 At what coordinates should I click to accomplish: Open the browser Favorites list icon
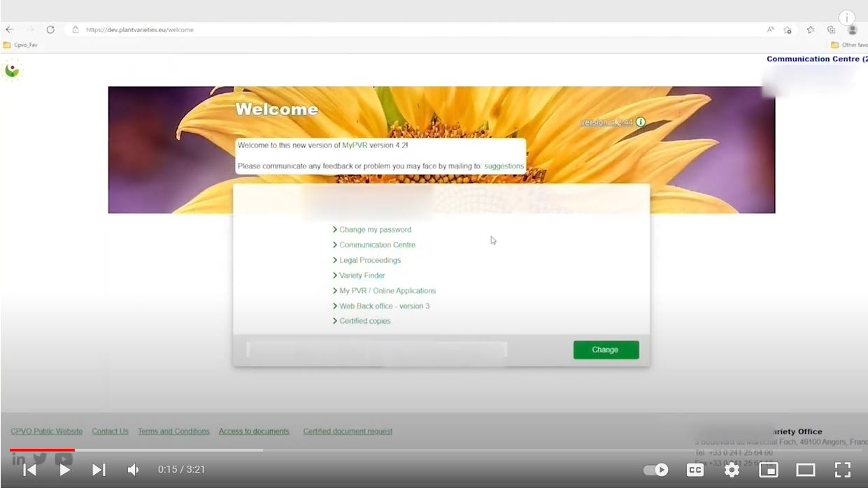click(811, 29)
